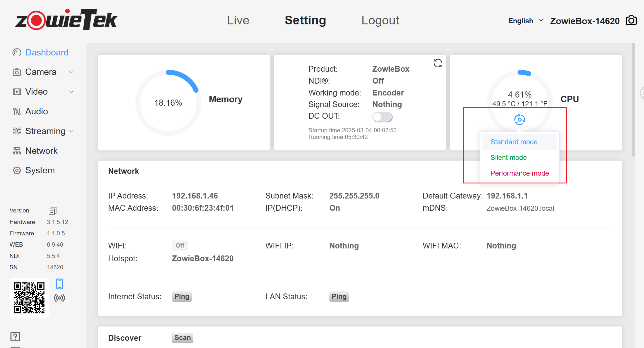The image size is (644, 348).
Task: Open the CPU fan mode icon
Action: tap(519, 120)
